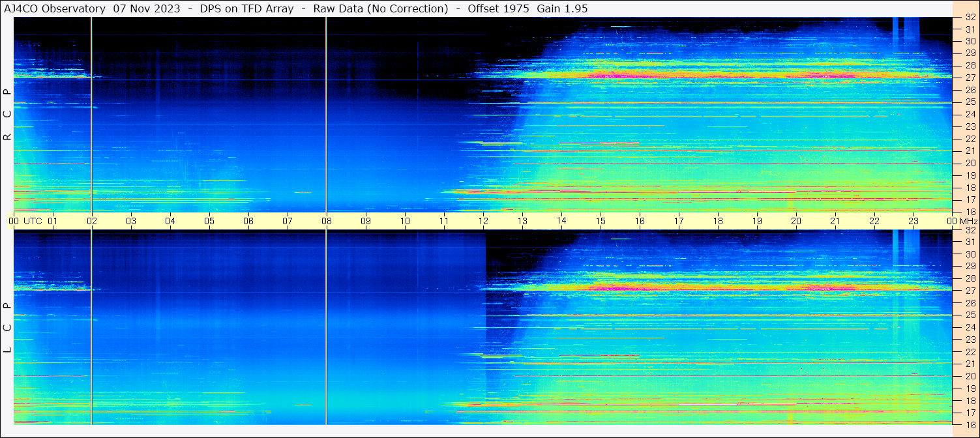
Task: Click the Offset 1975 value in header
Action: [498, 8]
